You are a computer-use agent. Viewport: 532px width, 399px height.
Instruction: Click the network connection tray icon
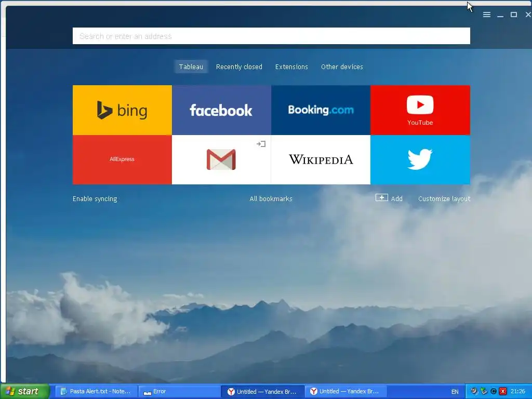484,392
